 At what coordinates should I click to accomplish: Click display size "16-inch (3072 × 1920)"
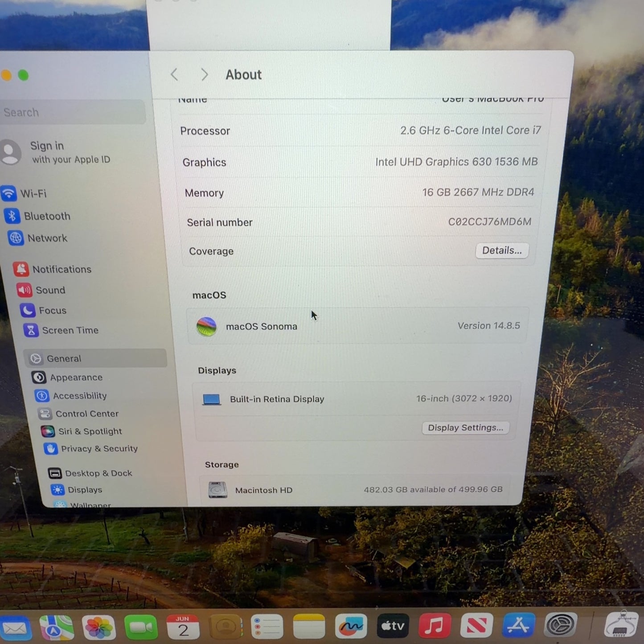click(x=464, y=398)
